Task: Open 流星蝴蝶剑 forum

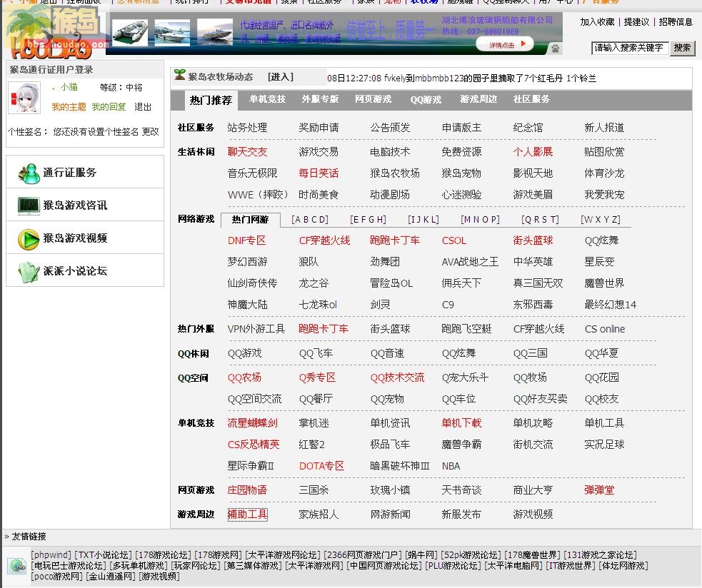Action: tap(253, 423)
